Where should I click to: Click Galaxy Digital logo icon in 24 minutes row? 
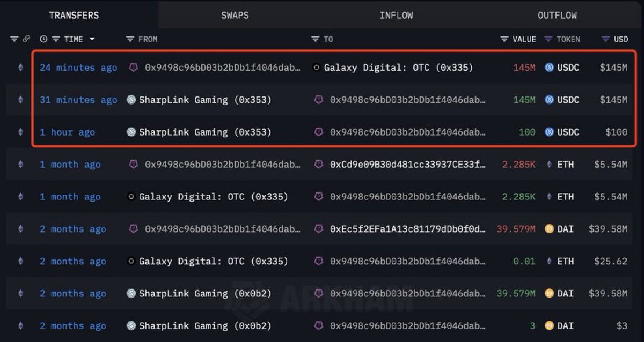[316, 68]
